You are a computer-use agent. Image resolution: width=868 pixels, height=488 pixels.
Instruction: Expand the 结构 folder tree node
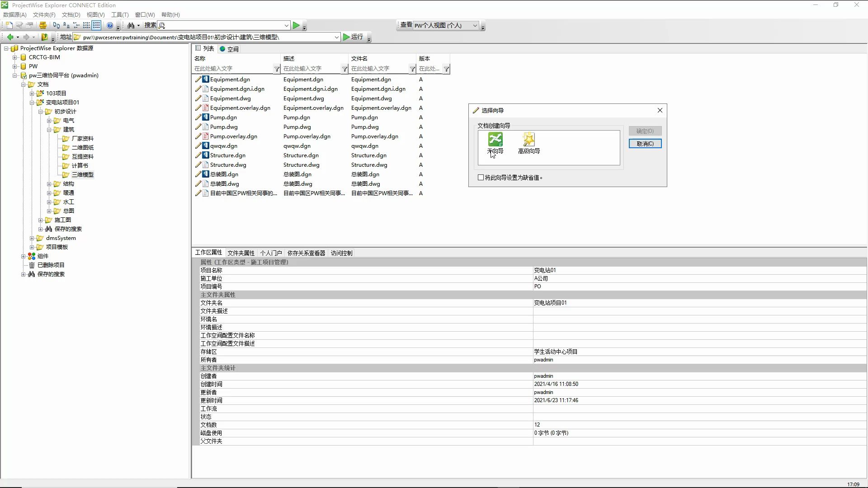[49, 184]
